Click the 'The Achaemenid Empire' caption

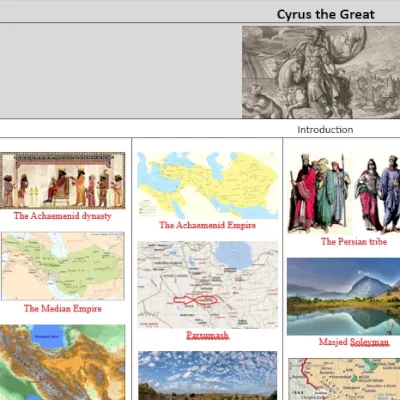(207, 225)
